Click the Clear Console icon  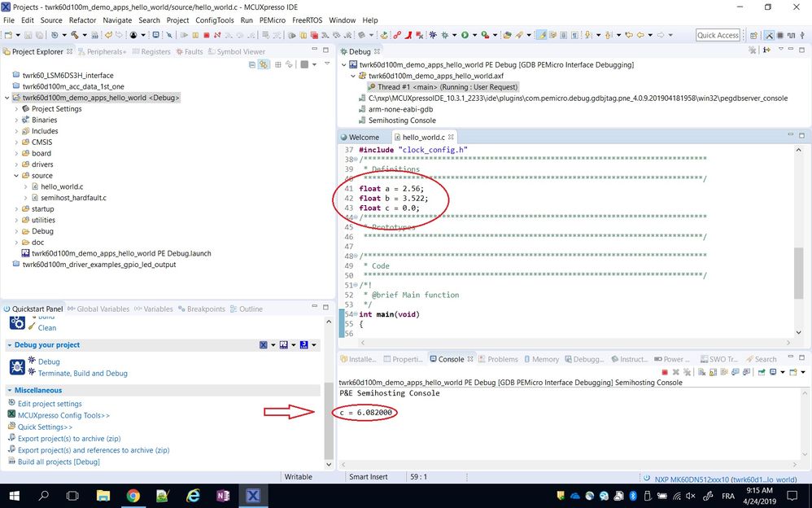(x=701, y=372)
